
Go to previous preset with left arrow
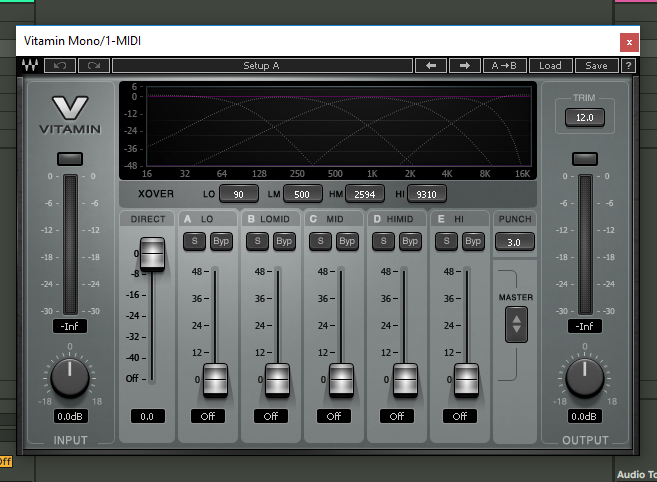click(x=431, y=65)
